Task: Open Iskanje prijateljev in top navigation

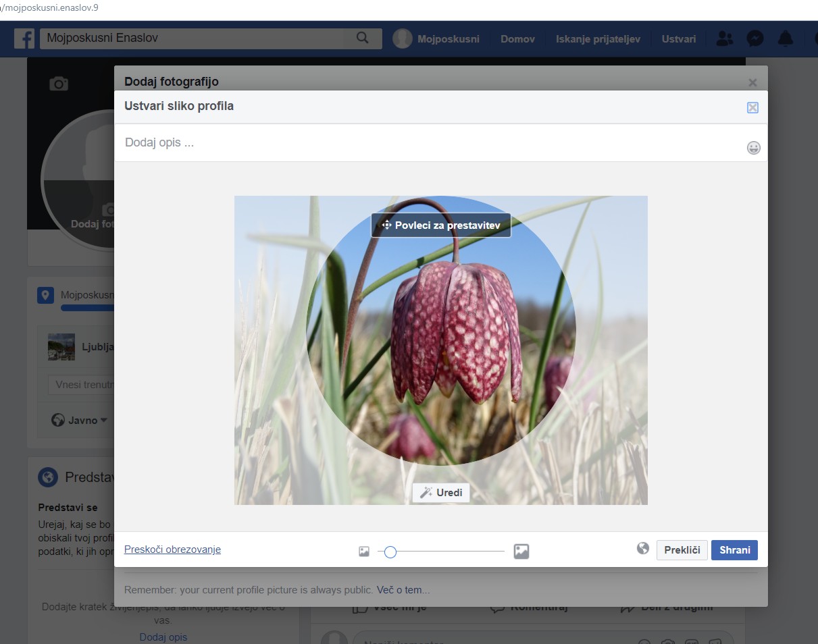Action: pyautogui.click(x=598, y=38)
